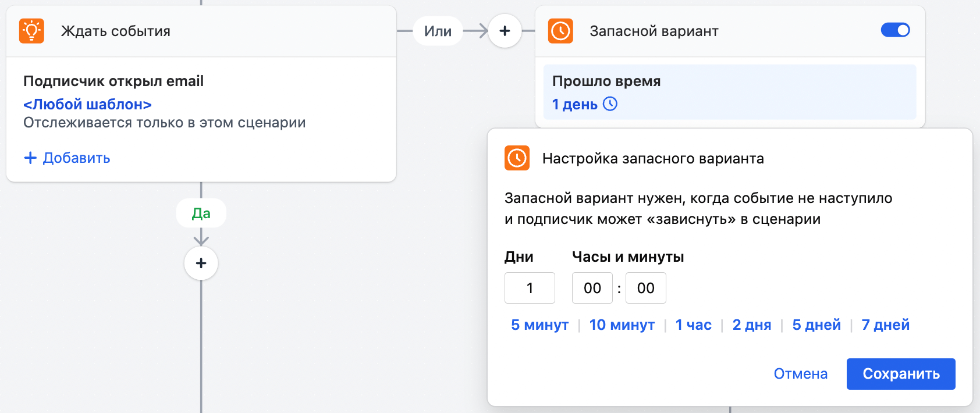980x413 pixels.
Task: Click the orange clock icon beside Запасной вариант
Action: (560, 31)
